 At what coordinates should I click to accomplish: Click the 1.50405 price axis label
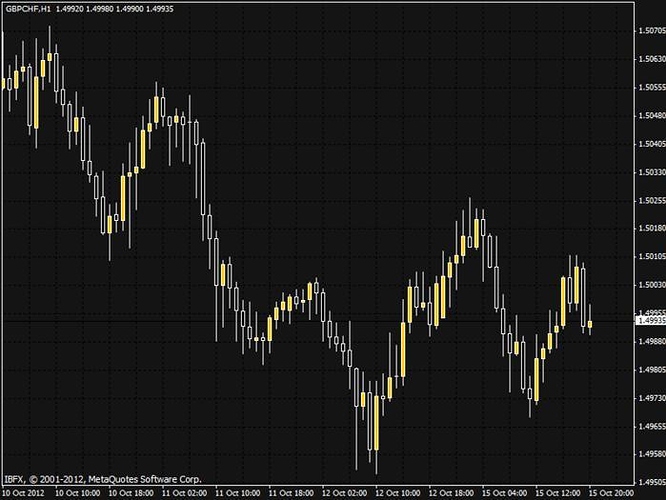pos(652,144)
